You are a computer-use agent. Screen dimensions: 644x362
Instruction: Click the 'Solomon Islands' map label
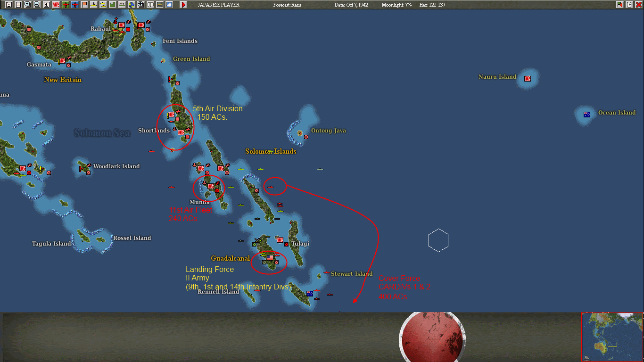[x=271, y=151]
